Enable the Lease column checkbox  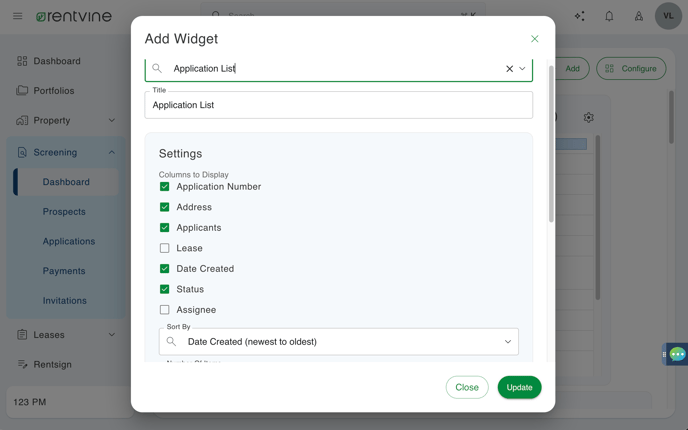(x=165, y=248)
